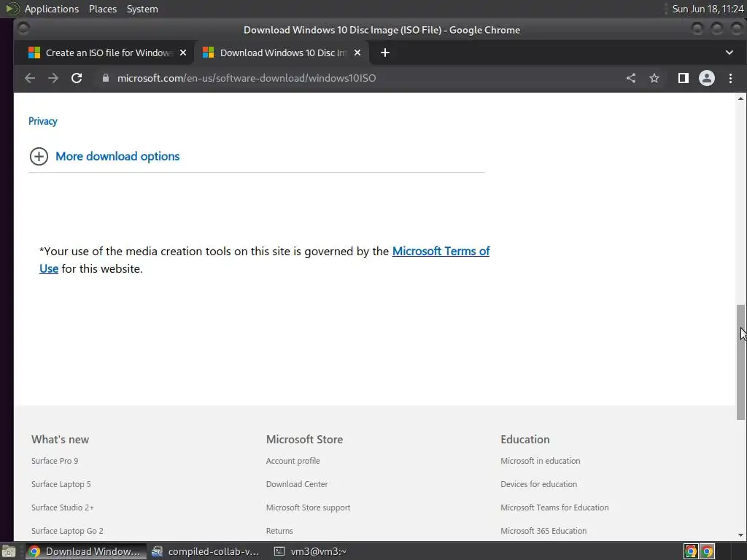Open the Applications menu
Screen dimensions: 747x560
click(x=52, y=9)
